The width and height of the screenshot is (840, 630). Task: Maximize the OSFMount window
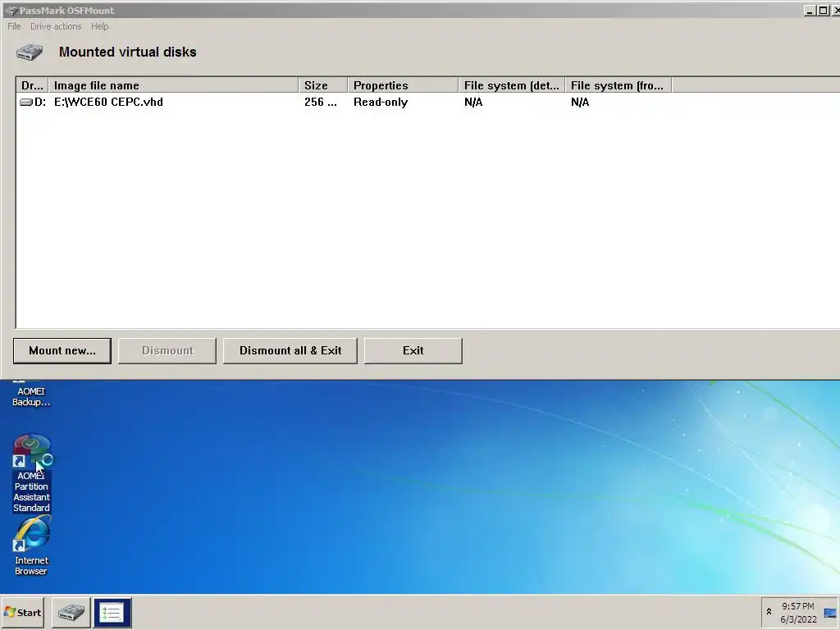point(824,10)
